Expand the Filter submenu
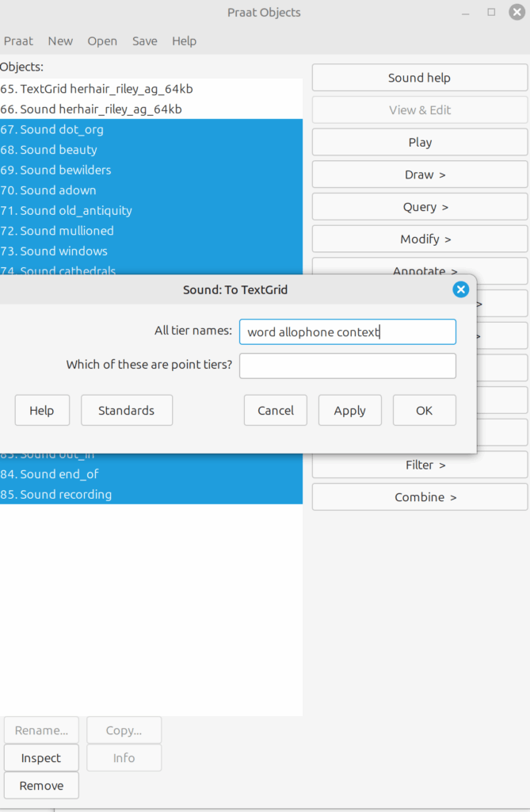530x812 pixels. click(419, 465)
